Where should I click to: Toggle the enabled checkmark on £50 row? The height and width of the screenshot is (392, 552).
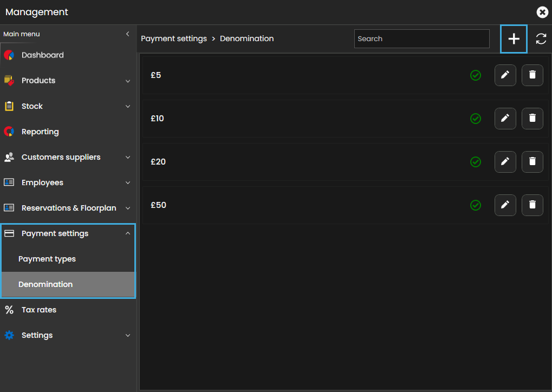click(476, 205)
